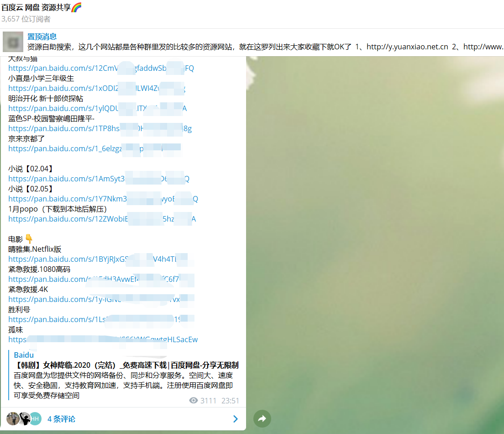Open the link under 蓝色SP-校园警察嶋田隆平-

click(100, 129)
